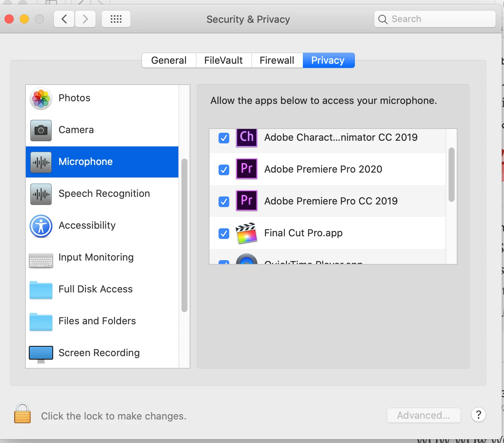Click the Adobe Character Animator Ch icon
Viewport: 504px width, 443px height.
pyautogui.click(x=247, y=137)
